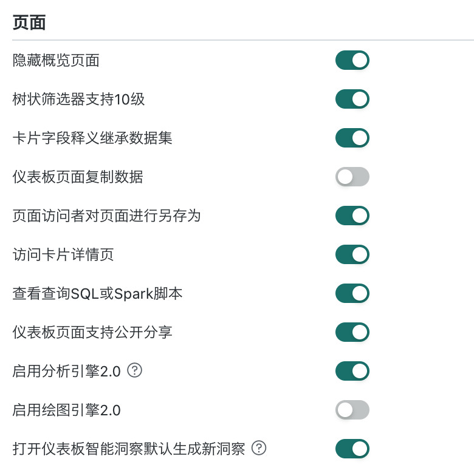This screenshot has width=474, height=476.
Task: Disable the 隐藏概览页面 switch
Action: [x=352, y=60]
